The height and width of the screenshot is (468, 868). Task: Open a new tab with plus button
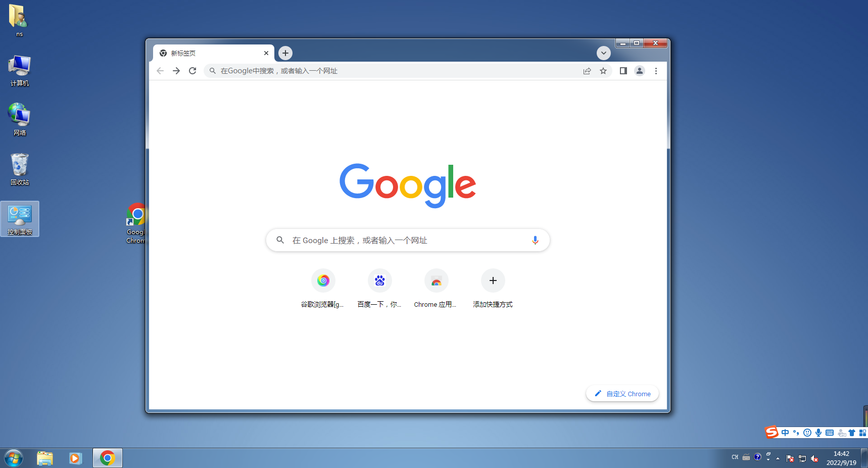pyautogui.click(x=285, y=53)
